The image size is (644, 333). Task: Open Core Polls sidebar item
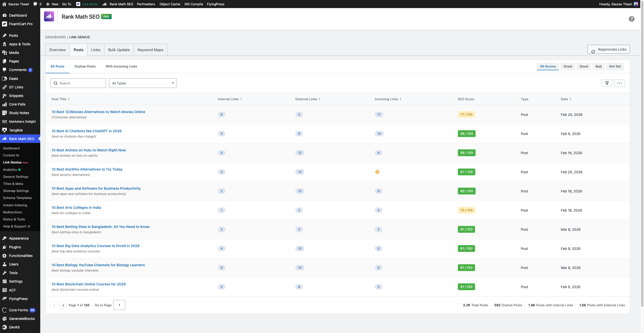17,104
